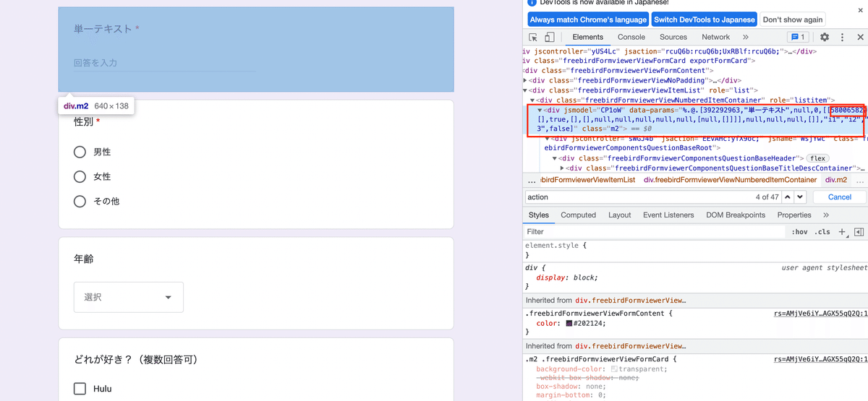The height and width of the screenshot is (401, 868).
Task: Toggle the computed styles sidebar icon
Action: [x=859, y=232]
